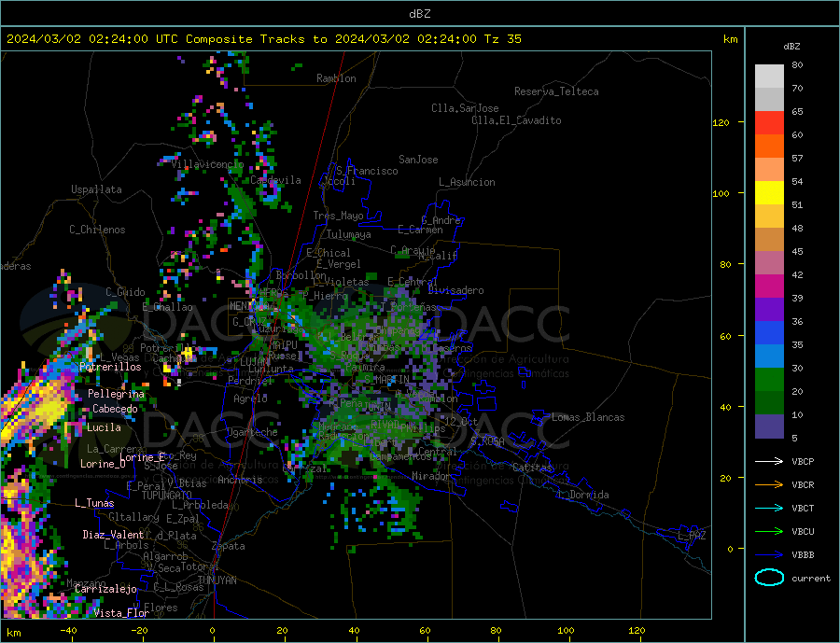840x643 pixels.
Task: Click the green VBCU arrow in legend
Action: [x=769, y=532]
